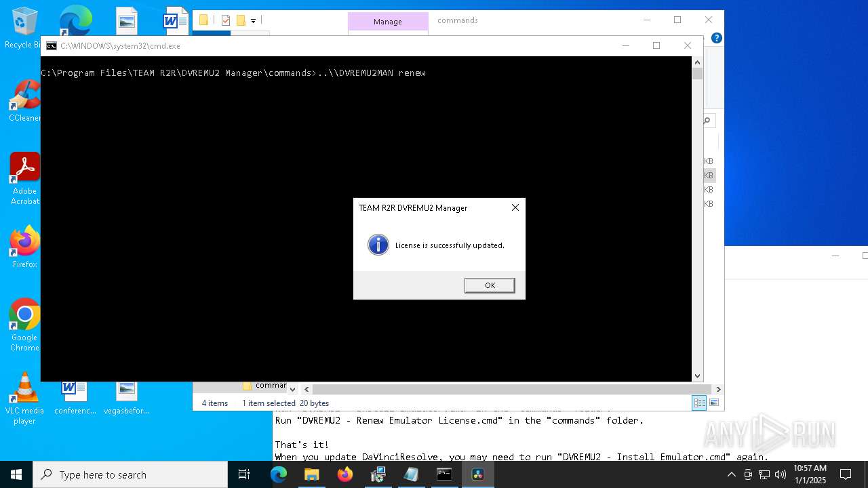Expand Customize Quick Access Toolbar dropdown arrow
The image size is (868, 488).
coord(253,20)
